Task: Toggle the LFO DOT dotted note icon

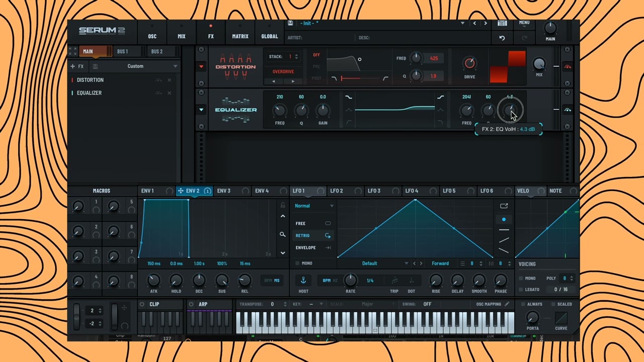Action: click(411, 281)
